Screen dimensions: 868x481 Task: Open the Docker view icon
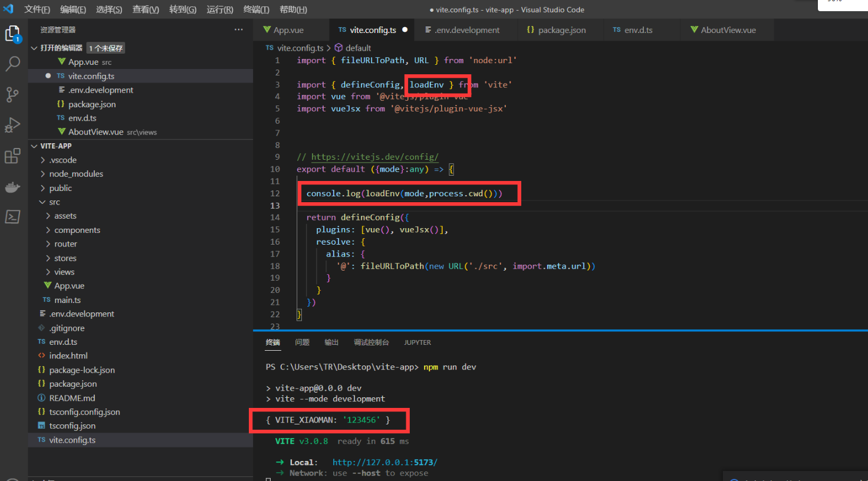(x=12, y=187)
